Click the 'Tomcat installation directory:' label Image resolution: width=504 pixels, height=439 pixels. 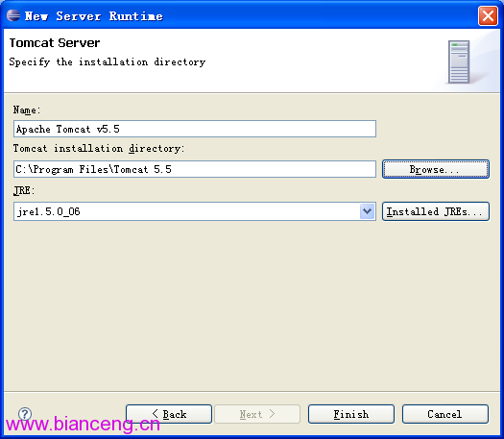click(x=99, y=148)
